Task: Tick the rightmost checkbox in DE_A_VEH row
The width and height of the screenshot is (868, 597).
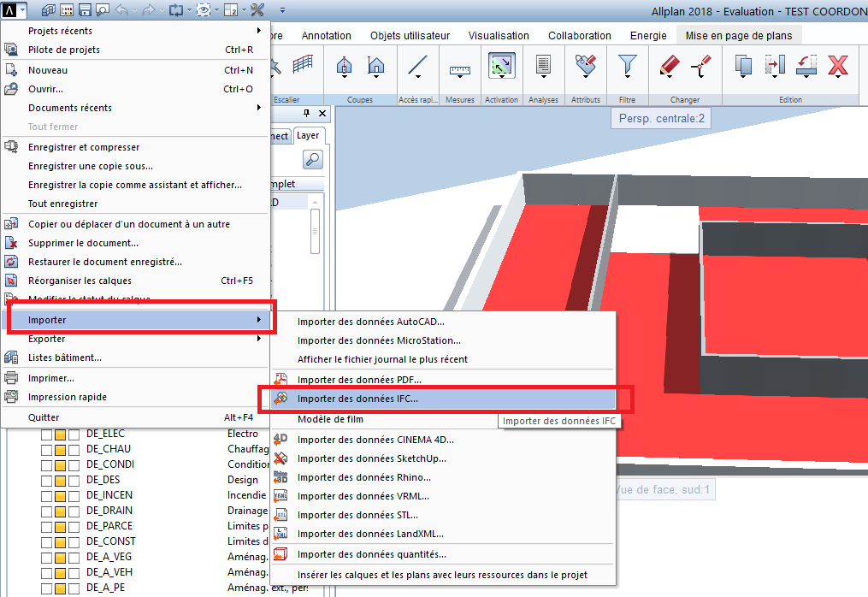Action: coord(74,573)
